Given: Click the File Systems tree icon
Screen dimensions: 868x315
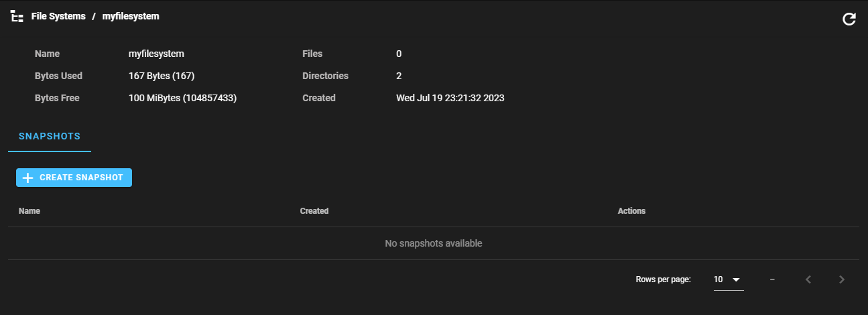Looking at the screenshot, I should pos(17,17).
